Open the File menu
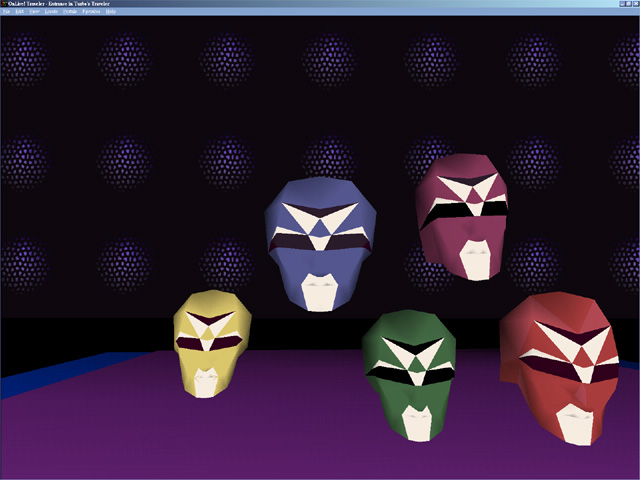The width and height of the screenshot is (640, 480). click(x=6, y=11)
